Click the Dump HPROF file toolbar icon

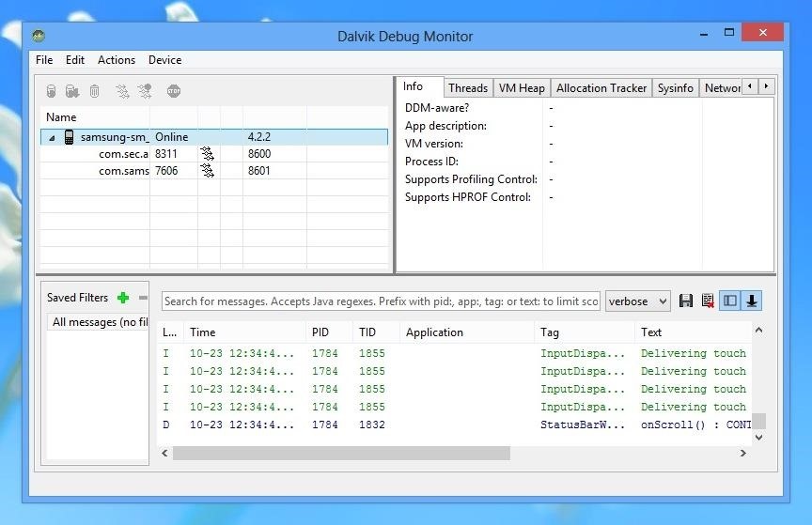click(x=72, y=91)
